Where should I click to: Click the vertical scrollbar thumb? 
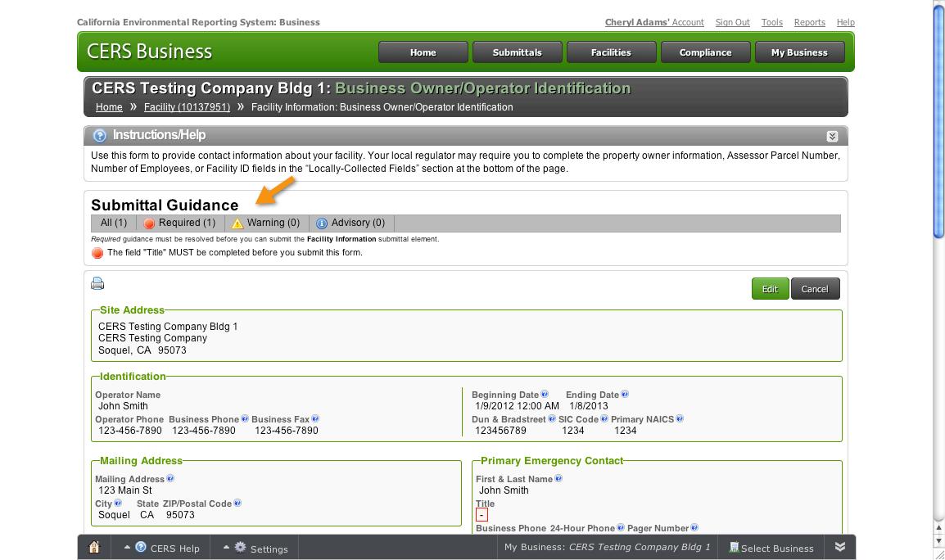click(x=938, y=120)
